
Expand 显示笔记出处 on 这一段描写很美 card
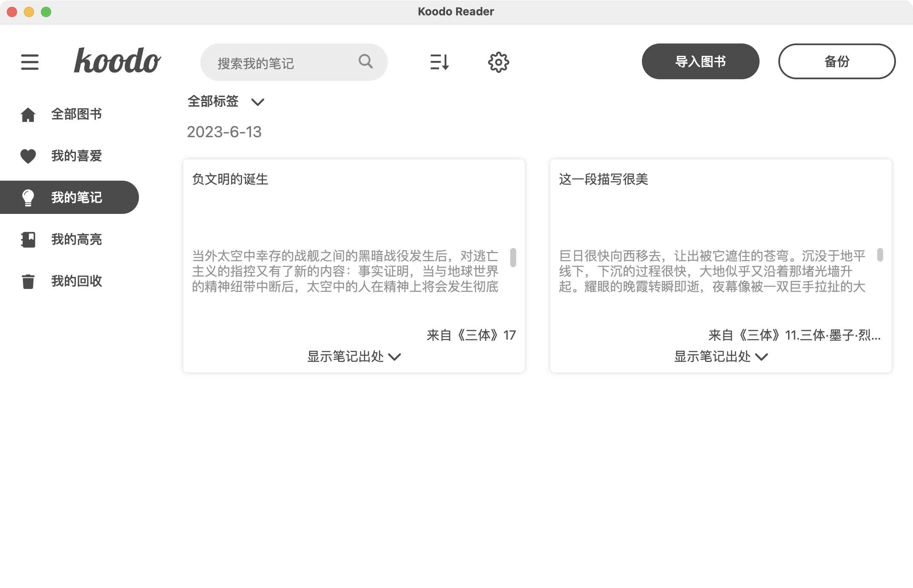pyautogui.click(x=721, y=356)
